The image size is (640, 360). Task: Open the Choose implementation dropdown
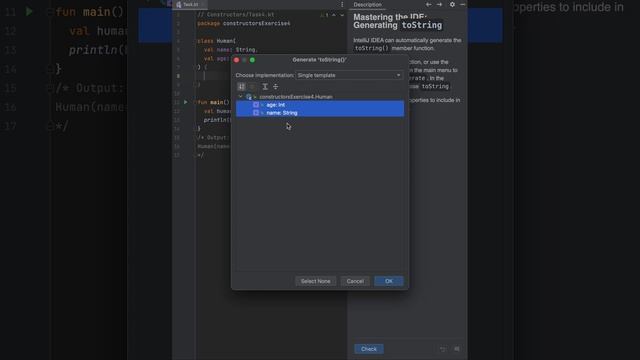point(349,75)
